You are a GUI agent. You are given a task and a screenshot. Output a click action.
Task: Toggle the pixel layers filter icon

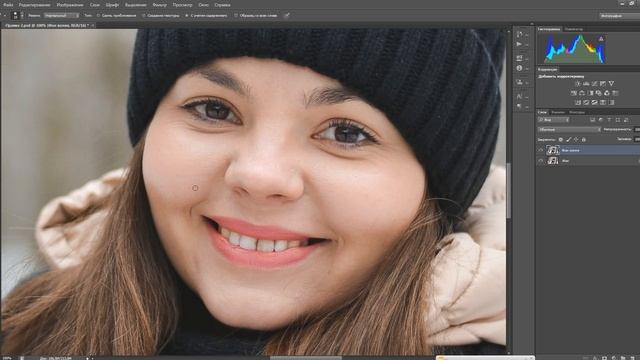coord(592,120)
